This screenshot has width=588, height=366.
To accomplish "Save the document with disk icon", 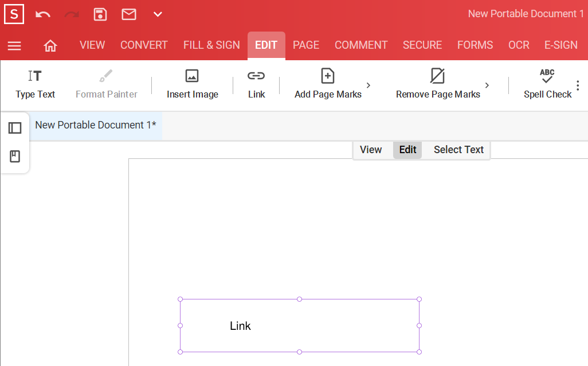I will pyautogui.click(x=100, y=15).
